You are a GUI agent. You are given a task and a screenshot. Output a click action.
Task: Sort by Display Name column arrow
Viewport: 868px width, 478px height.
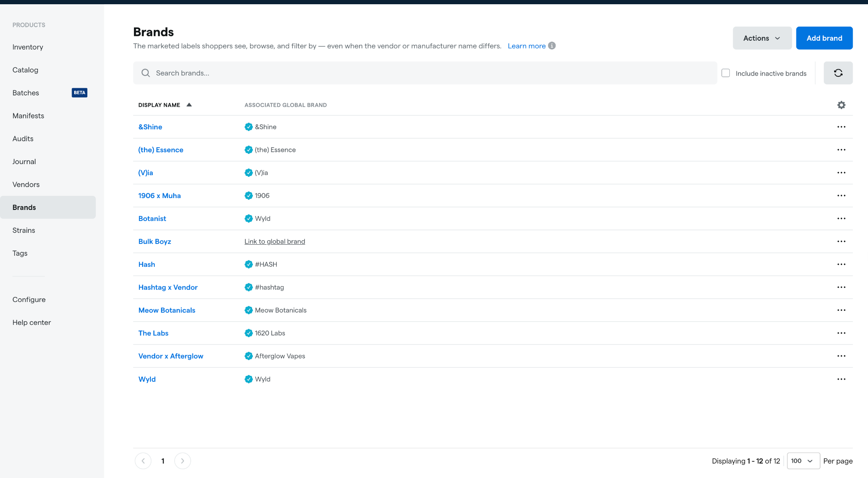click(x=189, y=105)
